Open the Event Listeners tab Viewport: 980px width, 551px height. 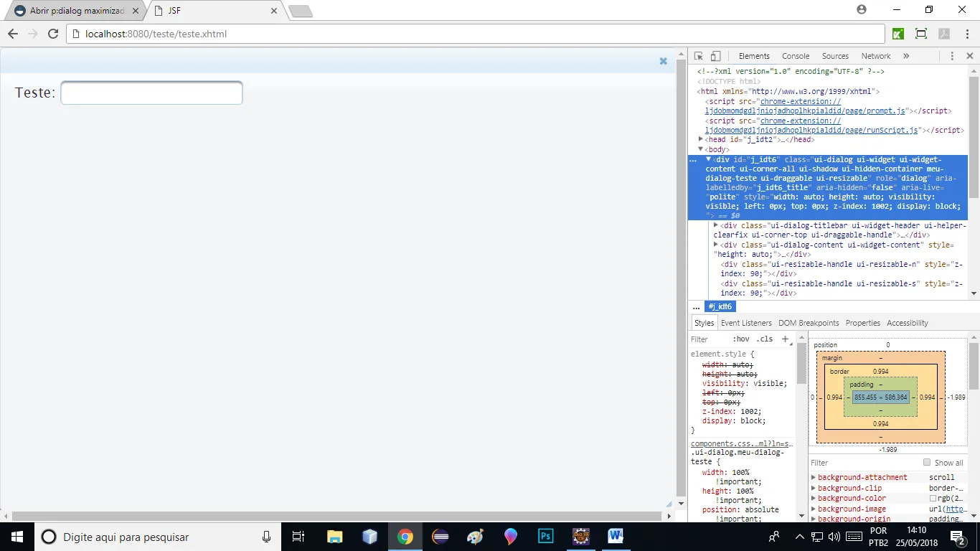(746, 323)
